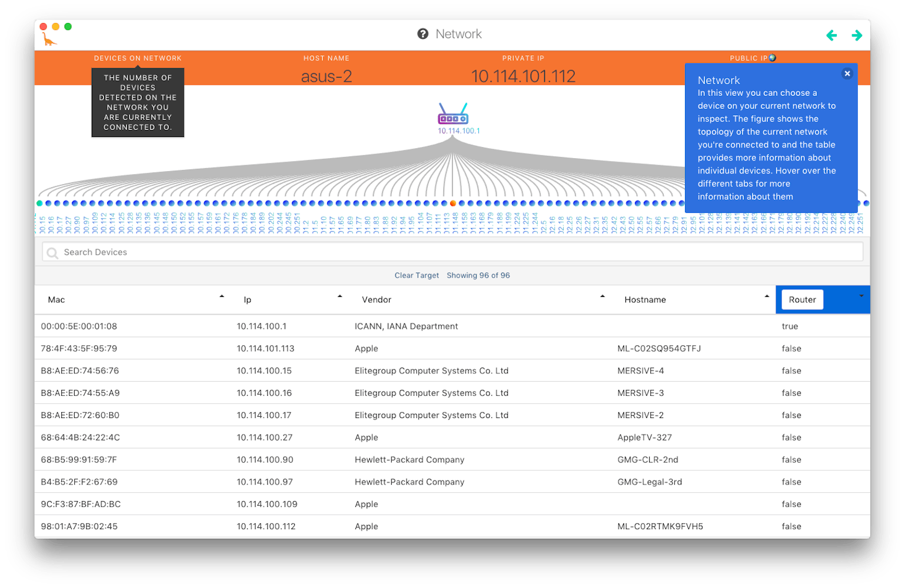905x588 pixels.
Task: Click private IP 10.114.101.112
Action: [523, 76]
